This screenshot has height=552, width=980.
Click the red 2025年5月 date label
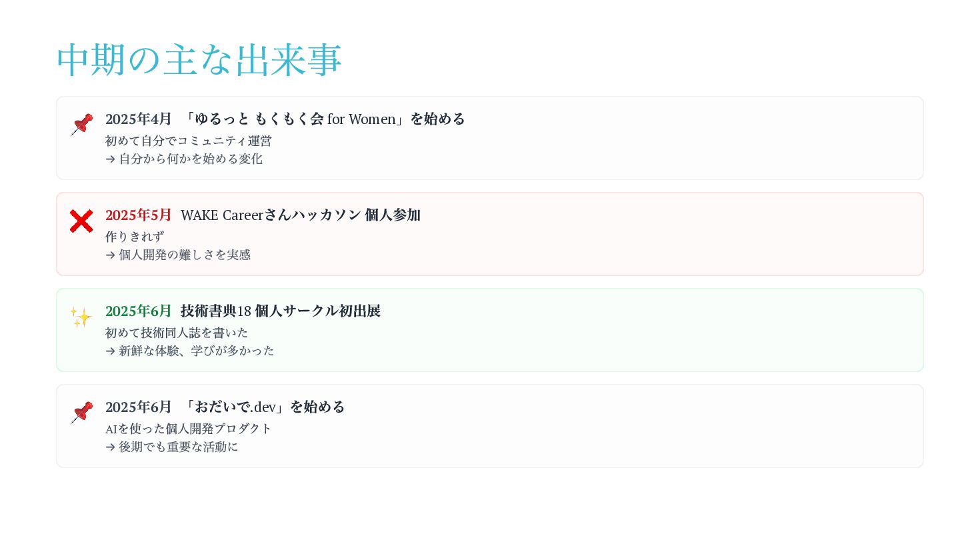click(x=139, y=215)
